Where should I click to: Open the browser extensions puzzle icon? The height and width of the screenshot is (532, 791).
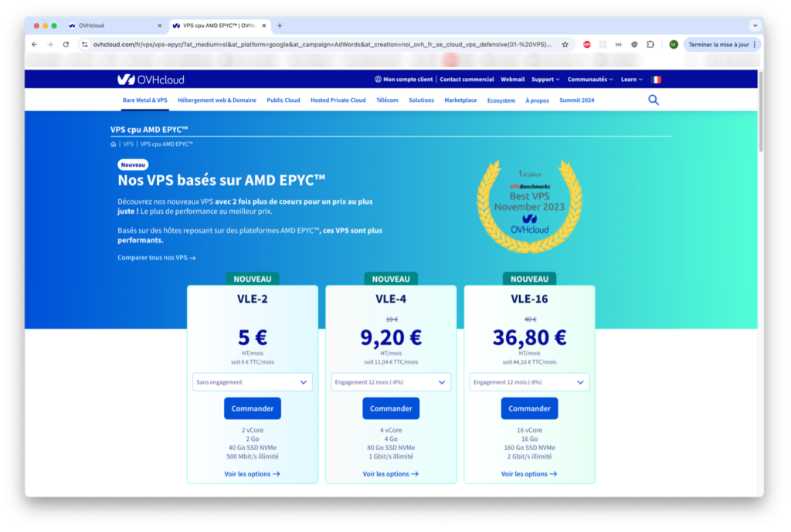pyautogui.click(x=650, y=44)
